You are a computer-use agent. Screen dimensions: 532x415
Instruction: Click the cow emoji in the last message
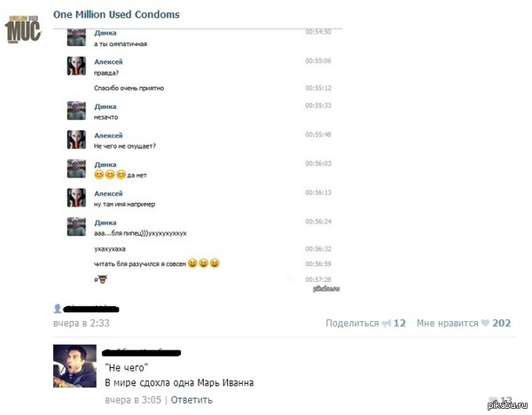point(103,279)
